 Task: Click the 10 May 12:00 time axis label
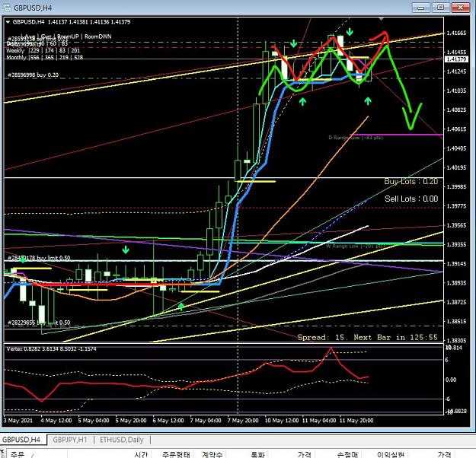tap(281, 421)
